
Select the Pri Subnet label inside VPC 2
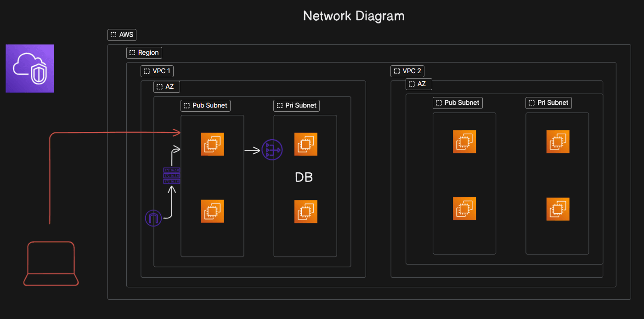pyautogui.click(x=548, y=103)
